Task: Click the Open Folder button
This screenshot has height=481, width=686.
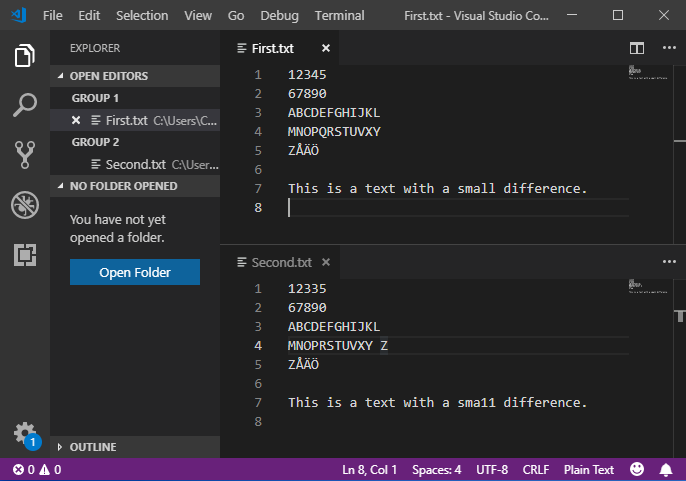Action: tap(135, 272)
